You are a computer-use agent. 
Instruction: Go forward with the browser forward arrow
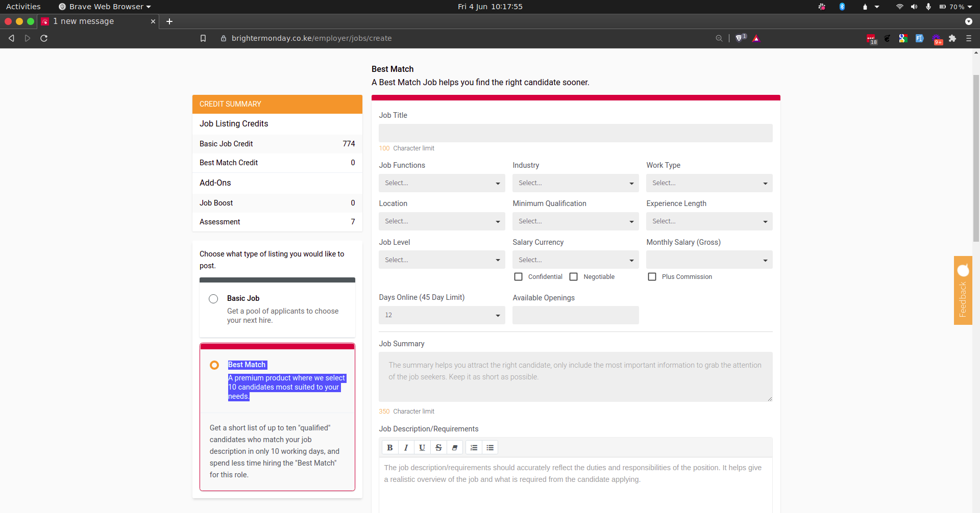tap(28, 38)
